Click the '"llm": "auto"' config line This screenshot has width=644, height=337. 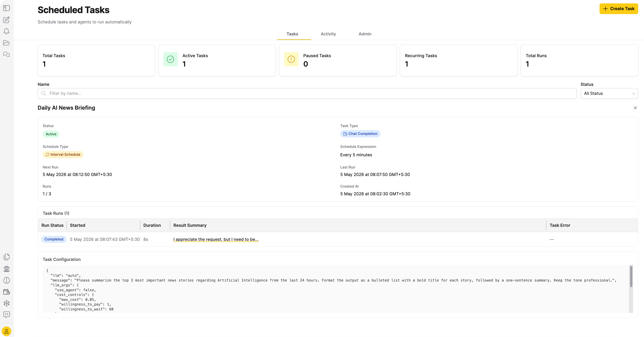point(65,276)
